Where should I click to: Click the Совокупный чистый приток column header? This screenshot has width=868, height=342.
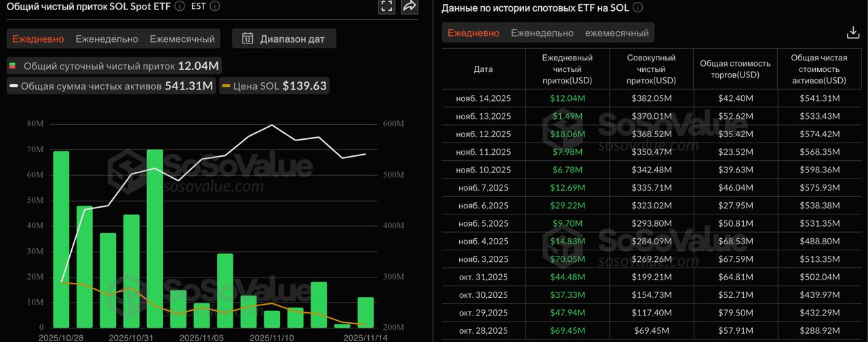(651, 69)
